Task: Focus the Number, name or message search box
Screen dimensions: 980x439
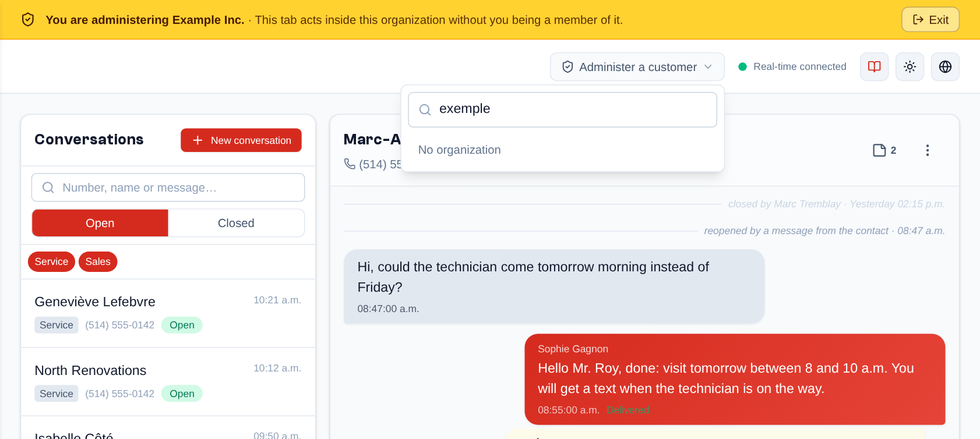Action: click(168, 187)
